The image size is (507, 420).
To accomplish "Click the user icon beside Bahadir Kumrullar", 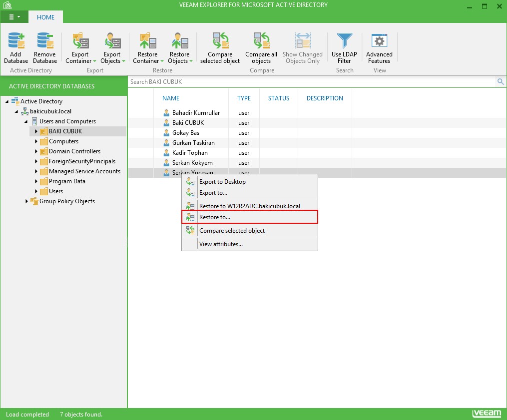I will tap(166, 113).
